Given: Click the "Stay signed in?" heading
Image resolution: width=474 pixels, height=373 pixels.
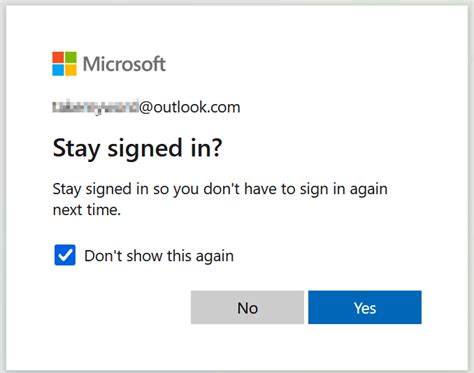Looking at the screenshot, I should tap(137, 148).
